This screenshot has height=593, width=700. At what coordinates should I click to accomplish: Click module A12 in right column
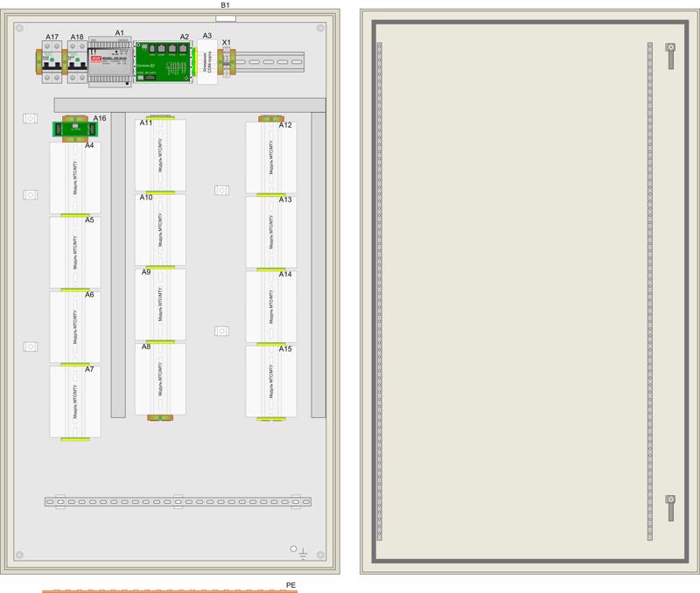(x=269, y=157)
